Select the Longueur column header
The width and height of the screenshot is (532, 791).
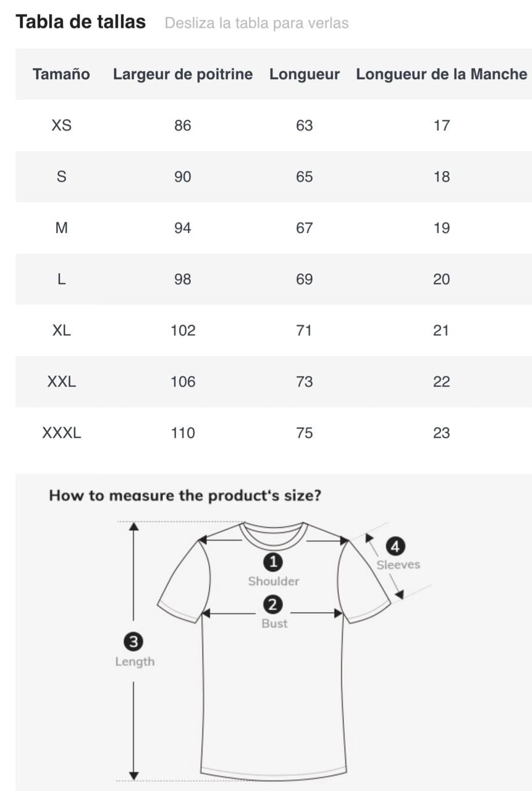[x=305, y=74]
